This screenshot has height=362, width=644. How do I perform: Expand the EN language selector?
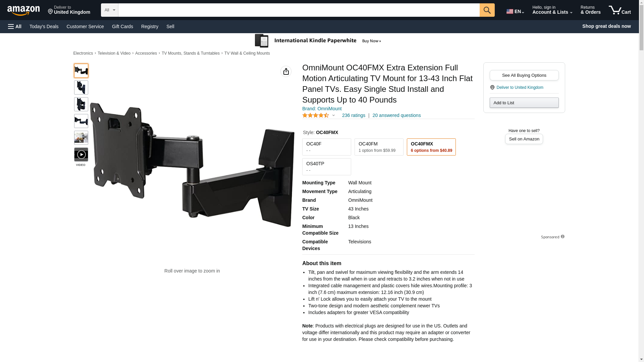click(x=515, y=11)
